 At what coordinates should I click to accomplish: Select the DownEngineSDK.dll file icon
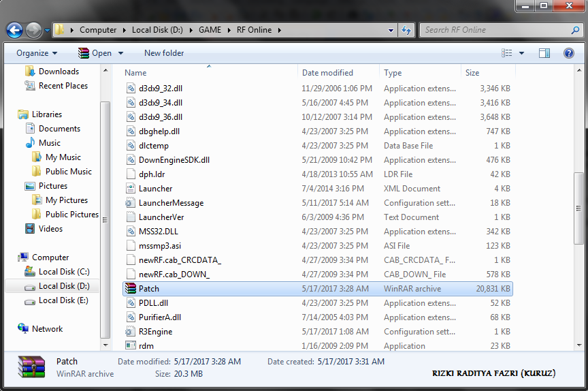[x=131, y=160]
